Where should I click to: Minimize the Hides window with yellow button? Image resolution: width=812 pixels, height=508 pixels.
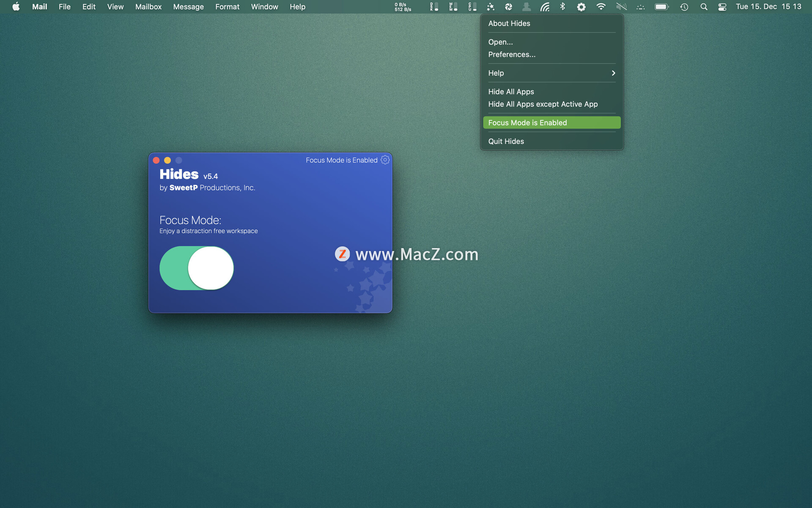pos(167,160)
